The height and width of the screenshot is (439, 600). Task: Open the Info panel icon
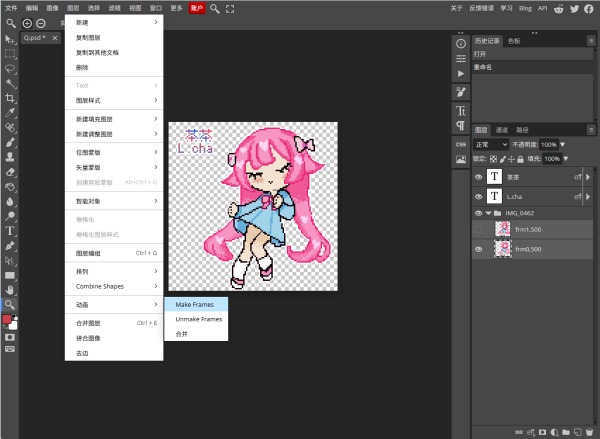(461, 44)
